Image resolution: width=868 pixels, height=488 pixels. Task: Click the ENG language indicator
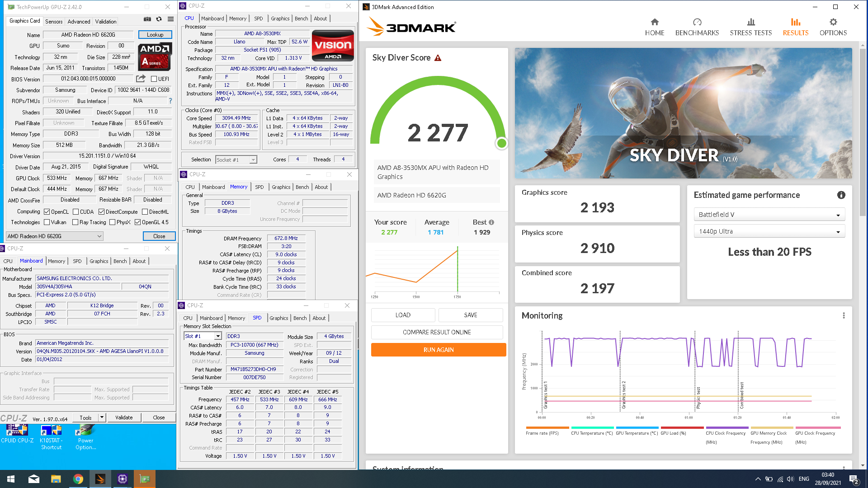tap(804, 479)
